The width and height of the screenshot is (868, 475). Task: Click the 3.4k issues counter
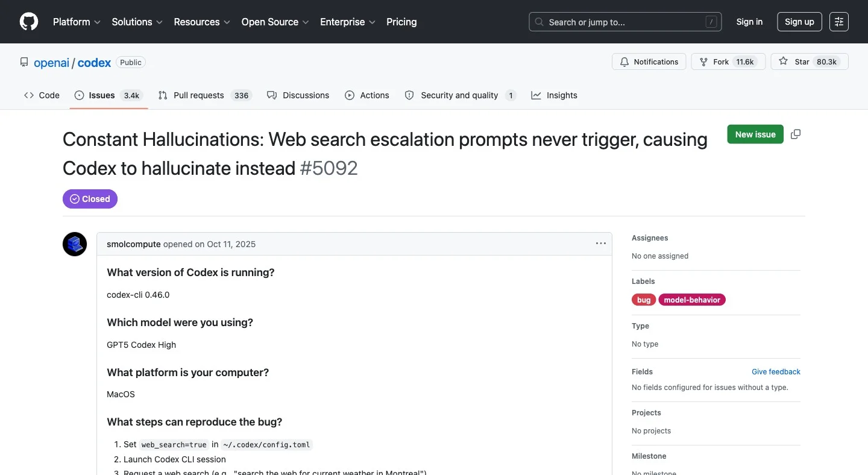pos(131,95)
